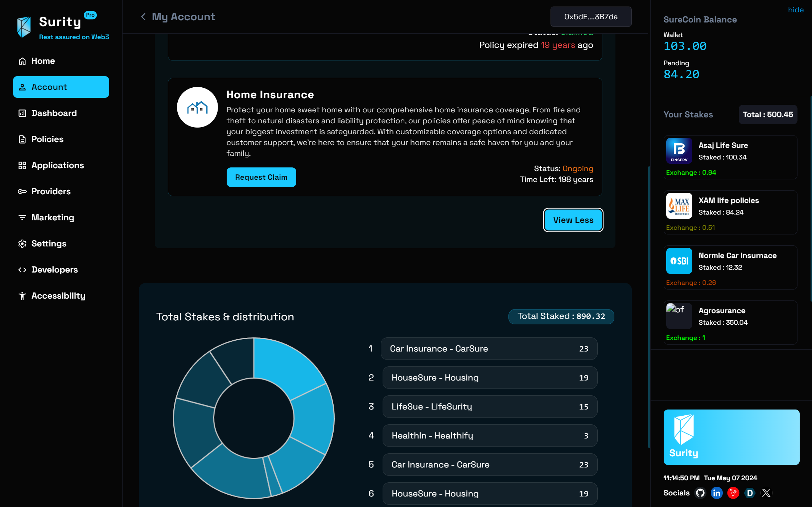Click the red Tron social icon

733,493
